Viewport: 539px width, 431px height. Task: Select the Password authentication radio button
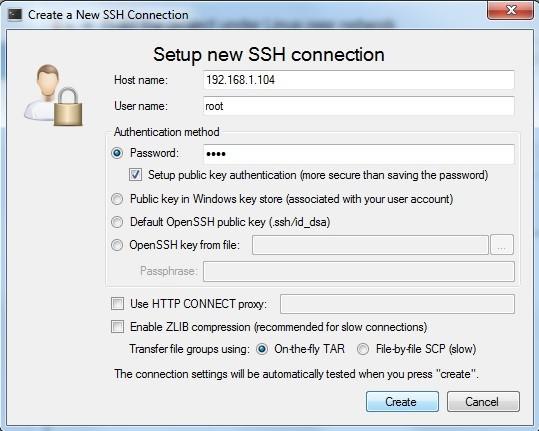point(117,153)
